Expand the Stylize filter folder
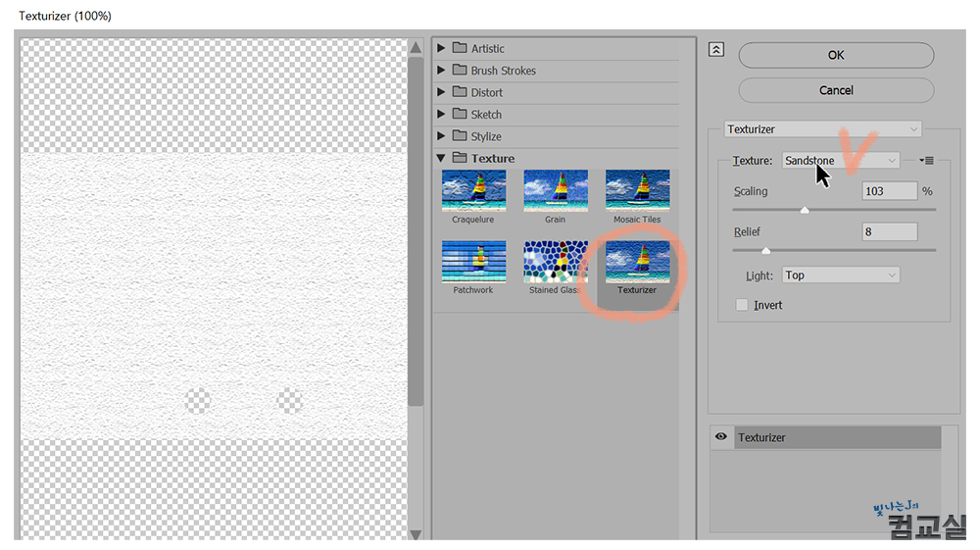980x550 pixels. pyautogui.click(x=441, y=135)
